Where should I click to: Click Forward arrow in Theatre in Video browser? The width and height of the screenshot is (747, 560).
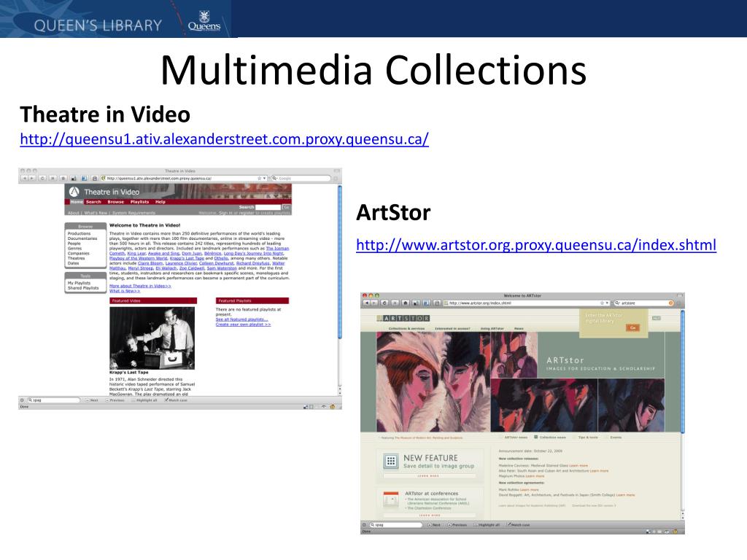click(32, 178)
